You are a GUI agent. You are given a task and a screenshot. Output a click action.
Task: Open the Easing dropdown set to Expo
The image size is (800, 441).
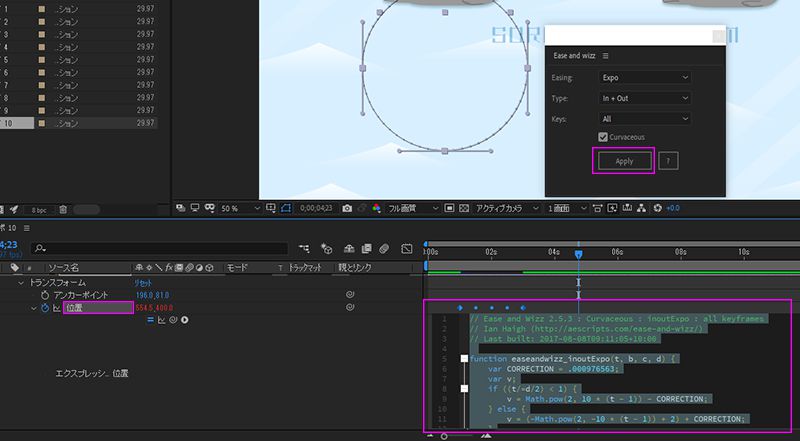pyautogui.click(x=645, y=77)
